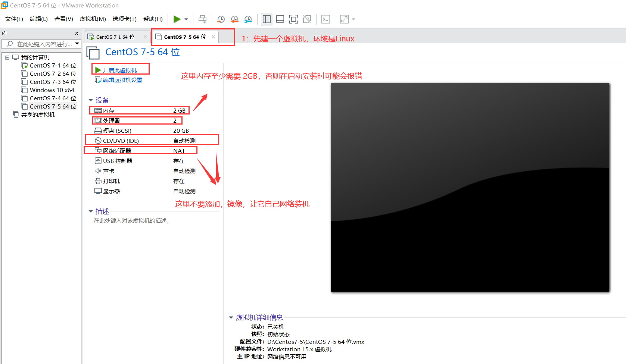Click the 硬盘 (SCSI) device icon

point(98,131)
